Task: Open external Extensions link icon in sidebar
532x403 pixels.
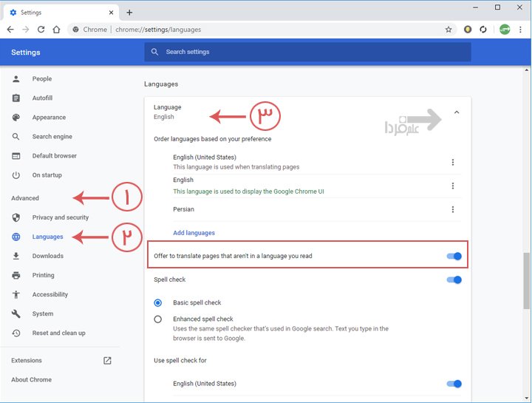Action: coord(107,361)
